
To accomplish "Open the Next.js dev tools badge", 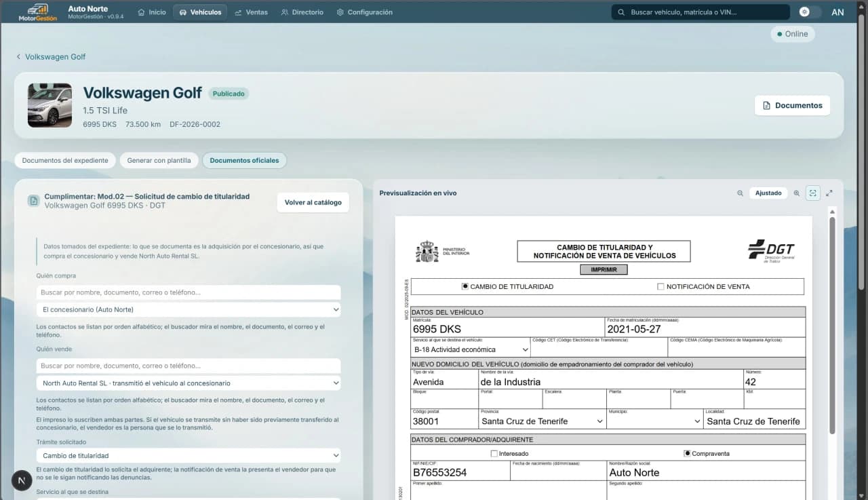I will pos(22,480).
